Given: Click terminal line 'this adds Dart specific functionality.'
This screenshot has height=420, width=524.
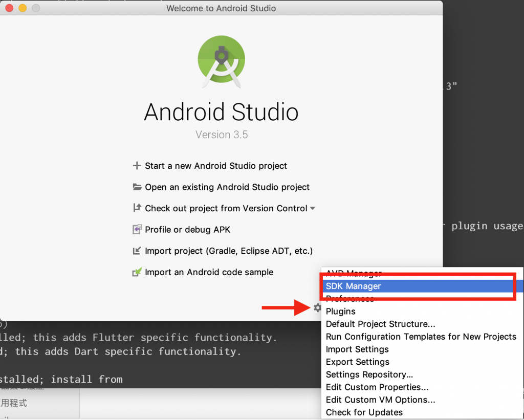Looking at the screenshot, I should click(128, 351).
